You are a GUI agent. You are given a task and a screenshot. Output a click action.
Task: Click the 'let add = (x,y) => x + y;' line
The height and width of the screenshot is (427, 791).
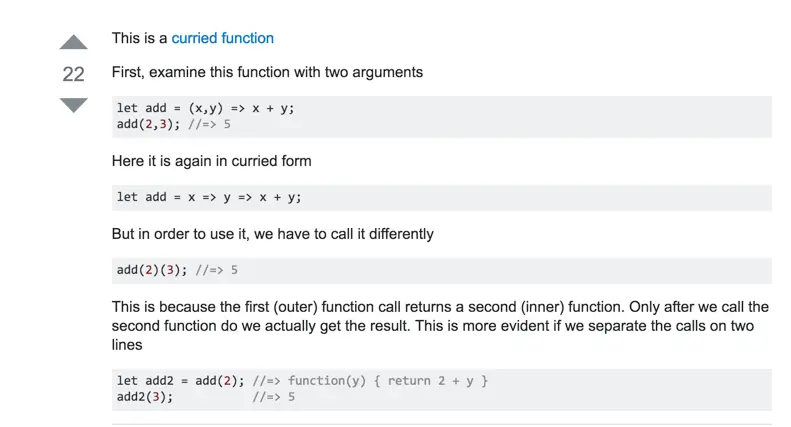[x=205, y=108]
